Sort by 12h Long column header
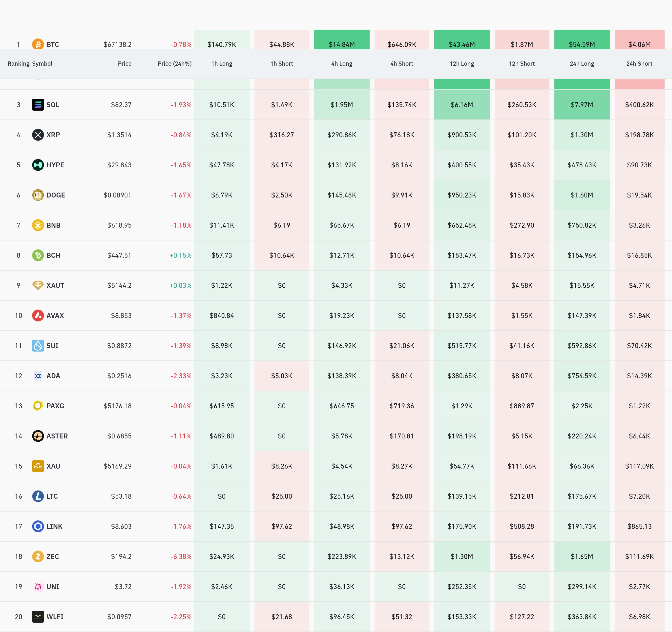 tap(462, 63)
